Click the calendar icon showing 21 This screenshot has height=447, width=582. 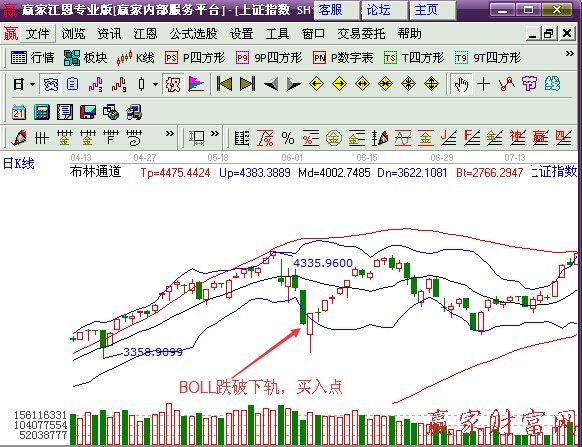pyautogui.click(x=19, y=112)
